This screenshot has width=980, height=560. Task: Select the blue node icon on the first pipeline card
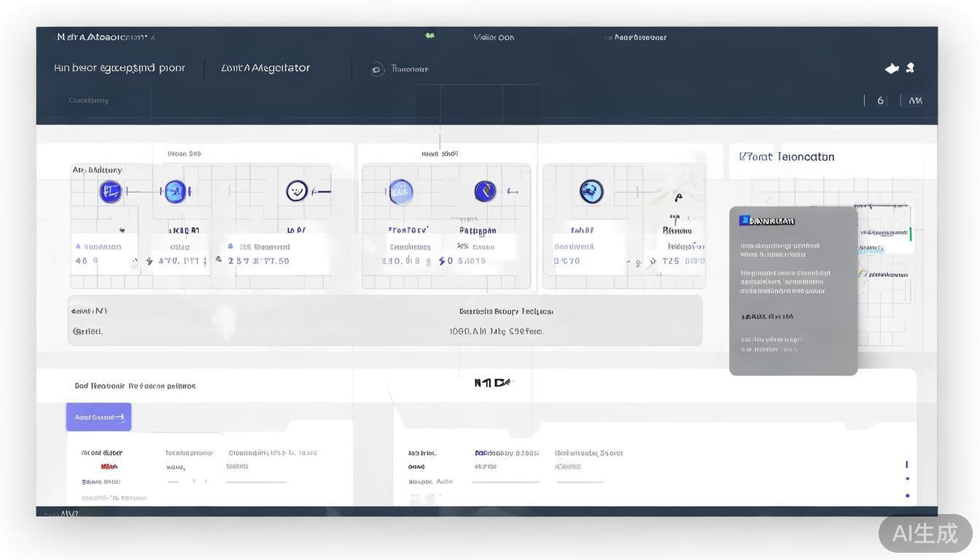pyautogui.click(x=109, y=191)
